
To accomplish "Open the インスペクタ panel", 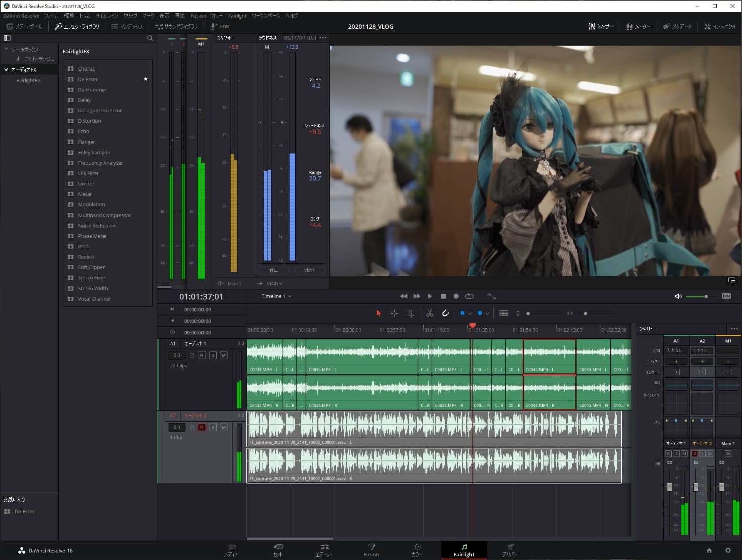I will 719,26.
